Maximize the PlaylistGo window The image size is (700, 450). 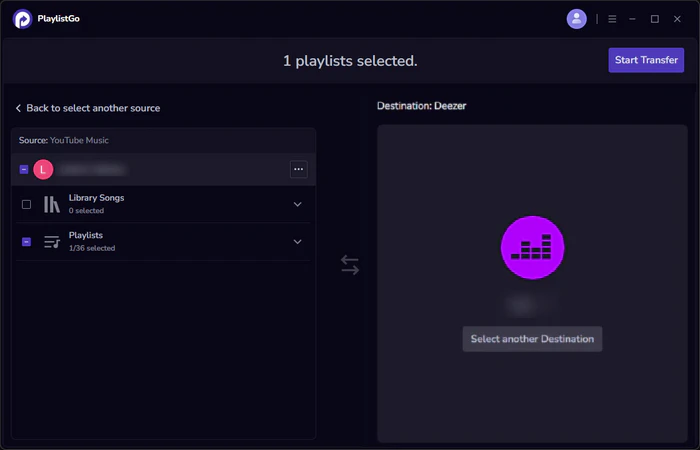pos(654,19)
